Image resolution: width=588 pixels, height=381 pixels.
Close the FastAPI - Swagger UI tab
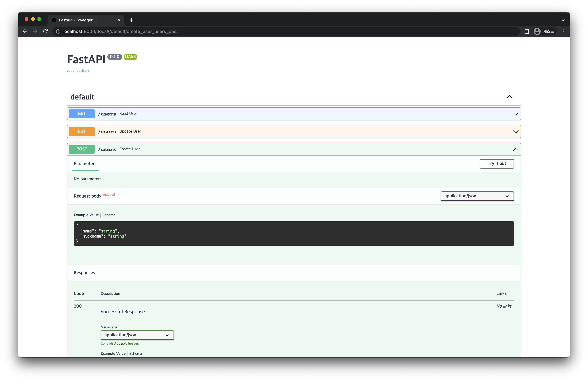click(x=119, y=20)
